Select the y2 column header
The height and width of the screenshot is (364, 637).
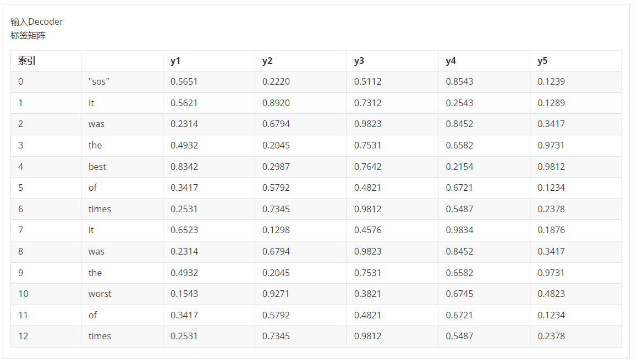click(x=267, y=61)
